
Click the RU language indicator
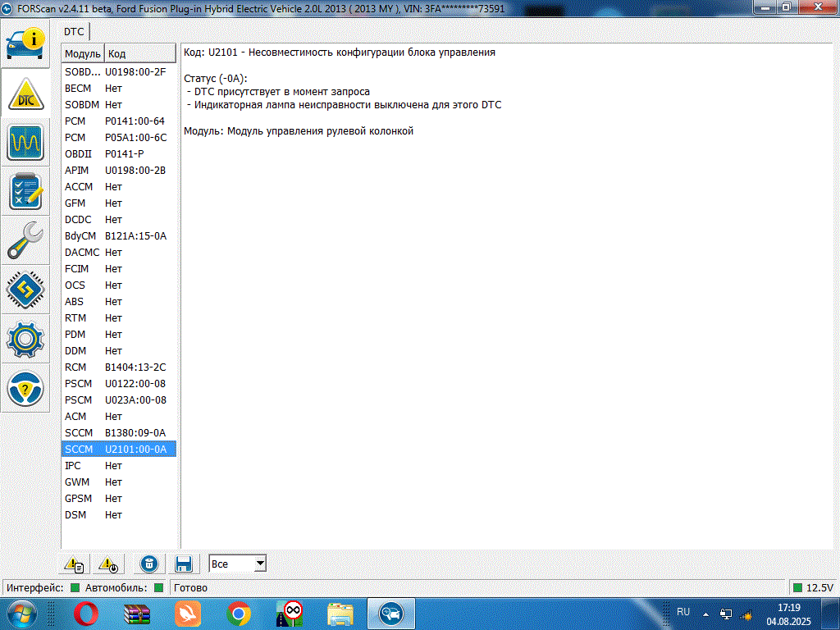tap(683, 612)
